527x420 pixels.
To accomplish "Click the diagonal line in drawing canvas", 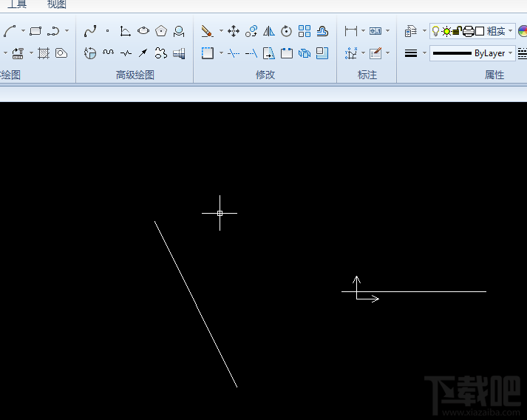I will (x=196, y=305).
